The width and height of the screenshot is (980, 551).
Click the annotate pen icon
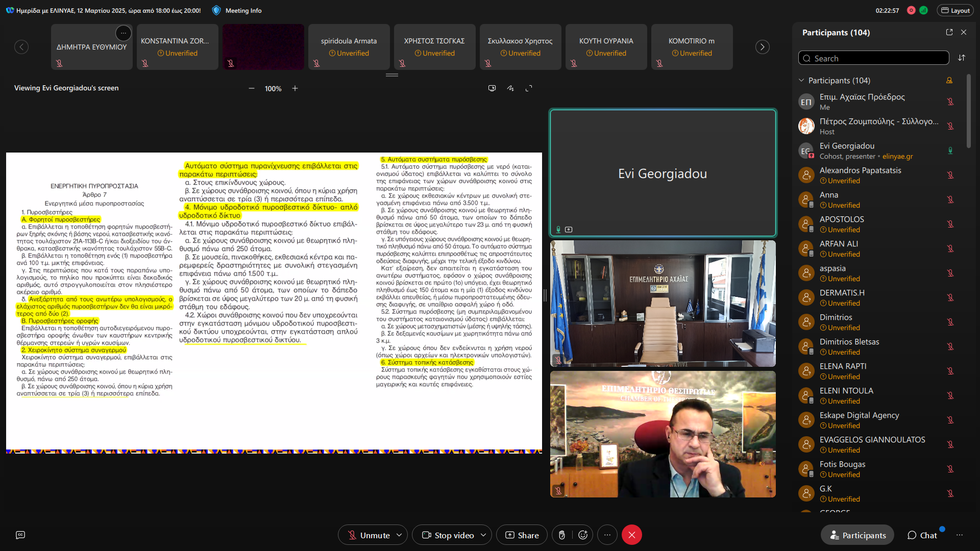[510, 88]
